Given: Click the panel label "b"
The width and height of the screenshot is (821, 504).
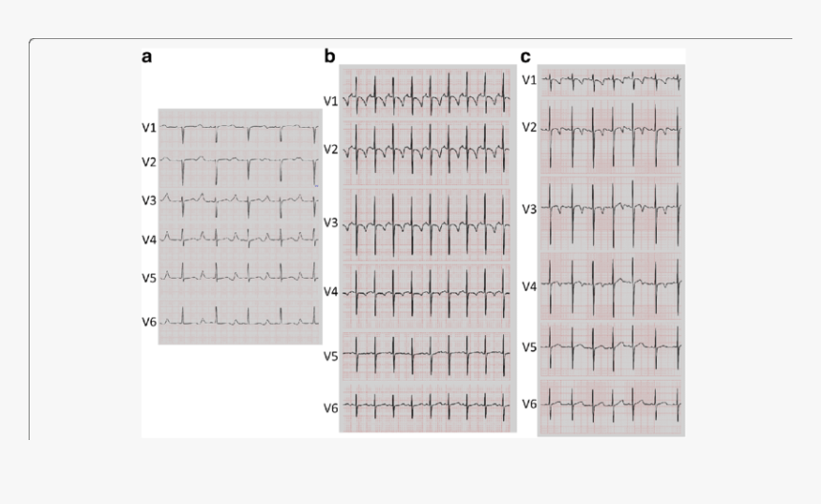Looking at the screenshot, I should click(x=329, y=56).
